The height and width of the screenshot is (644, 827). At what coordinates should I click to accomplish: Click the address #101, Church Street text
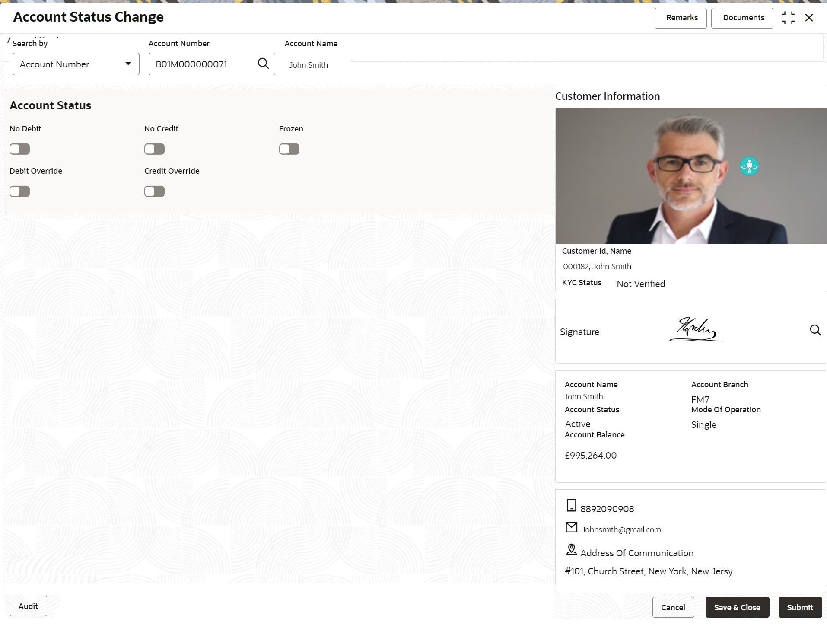(649, 571)
